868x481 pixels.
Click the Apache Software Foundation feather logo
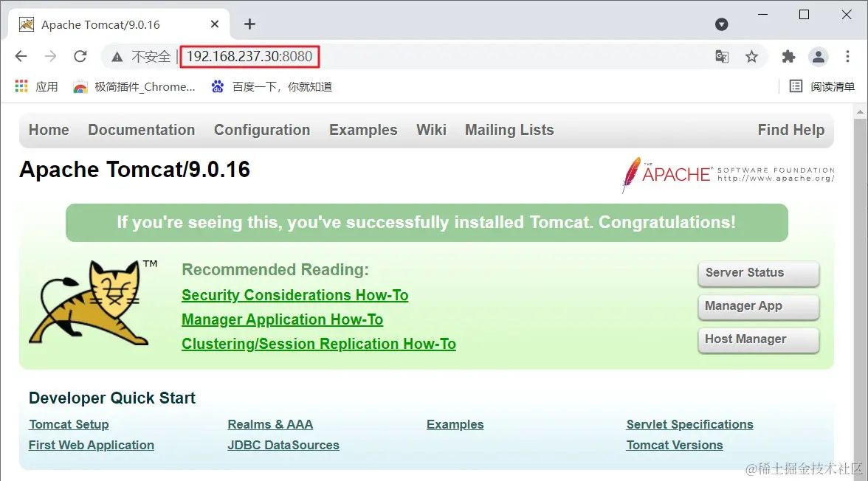[728, 174]
